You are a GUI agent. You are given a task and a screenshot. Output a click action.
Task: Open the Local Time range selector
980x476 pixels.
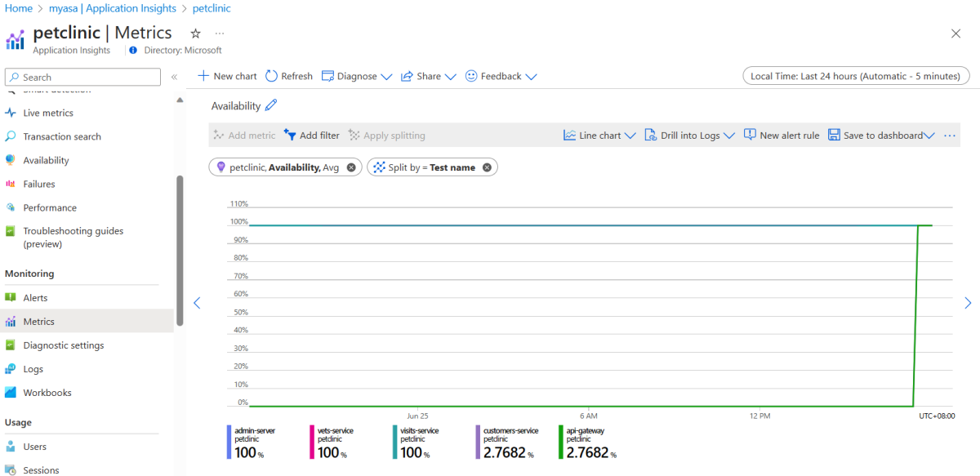(x=855, y=76)
